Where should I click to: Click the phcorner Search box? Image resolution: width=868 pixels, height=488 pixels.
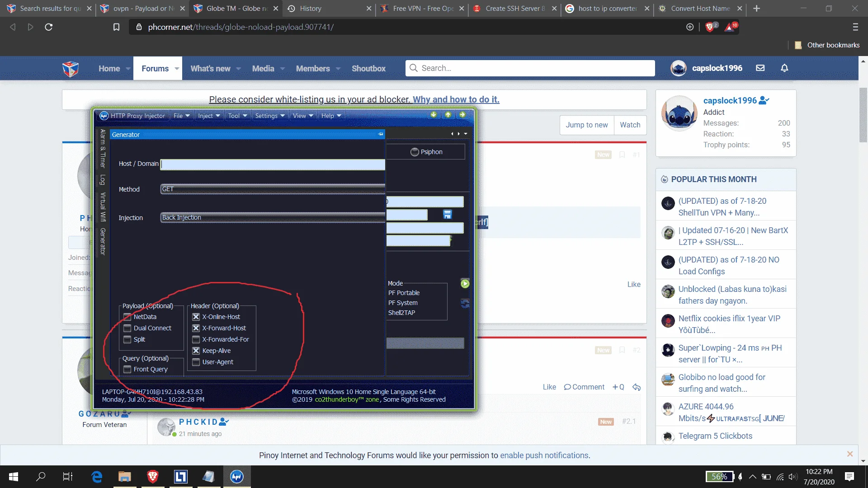click(530, 68)
